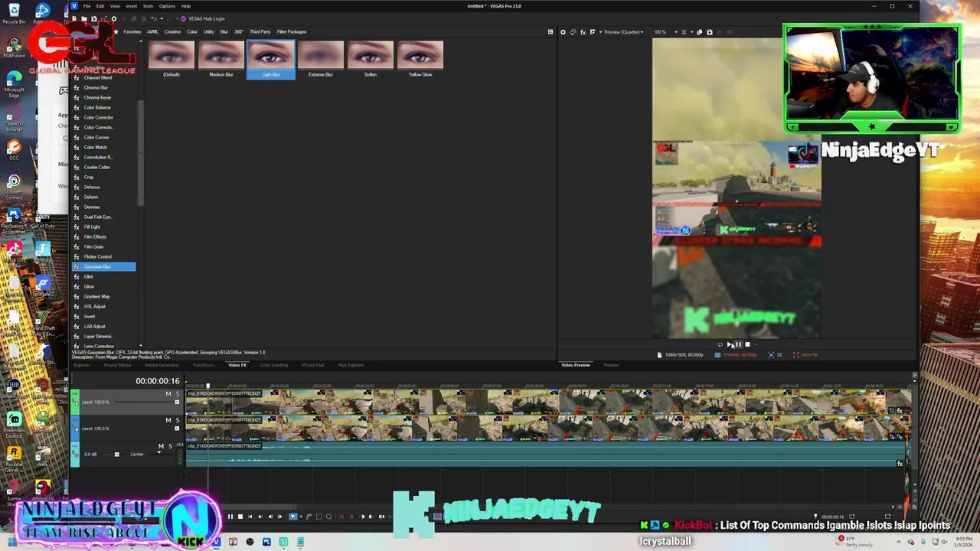Screen dimensions: 980x551
Task: Open the Undo history dropdown arrow
Action: click(162, 18)
